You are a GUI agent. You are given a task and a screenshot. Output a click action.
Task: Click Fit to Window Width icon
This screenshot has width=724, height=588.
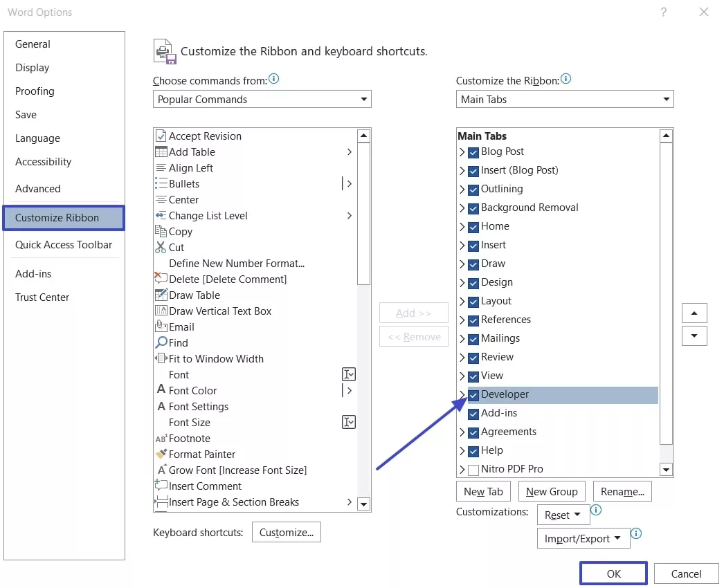(161, 358)
